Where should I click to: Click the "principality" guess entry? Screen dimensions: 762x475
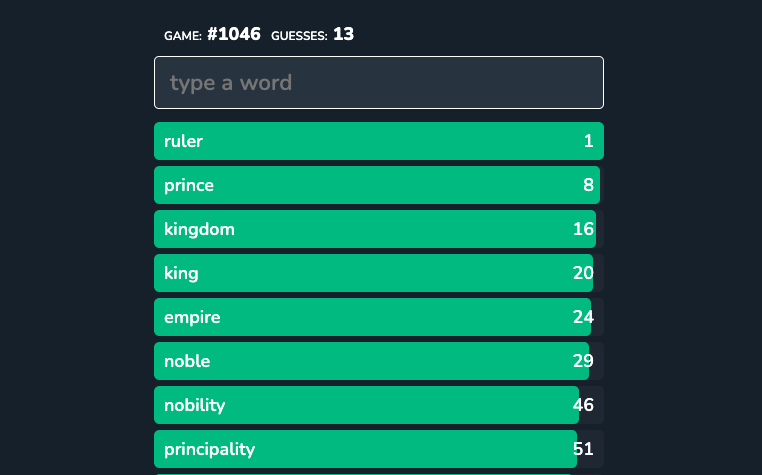point(378,449)
